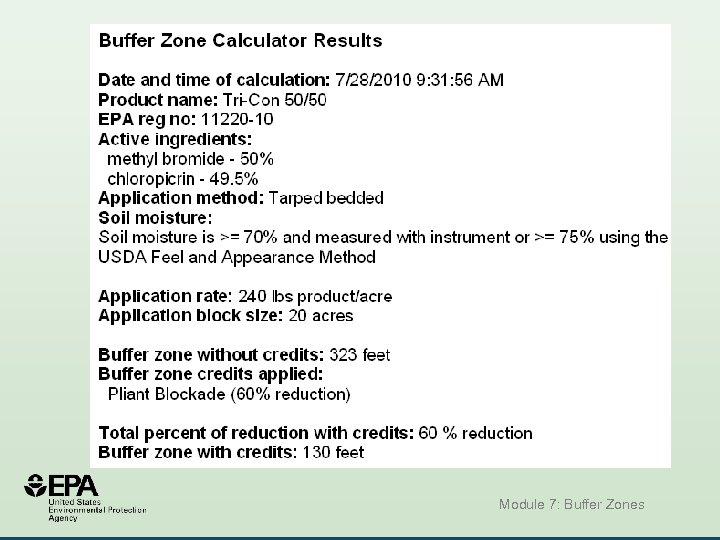Click the "Buffer Zone Calculator Results" heading

[240, 41]
